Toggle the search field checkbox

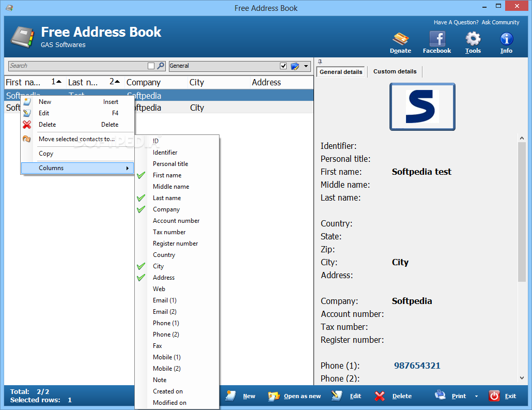coord(151,66)
